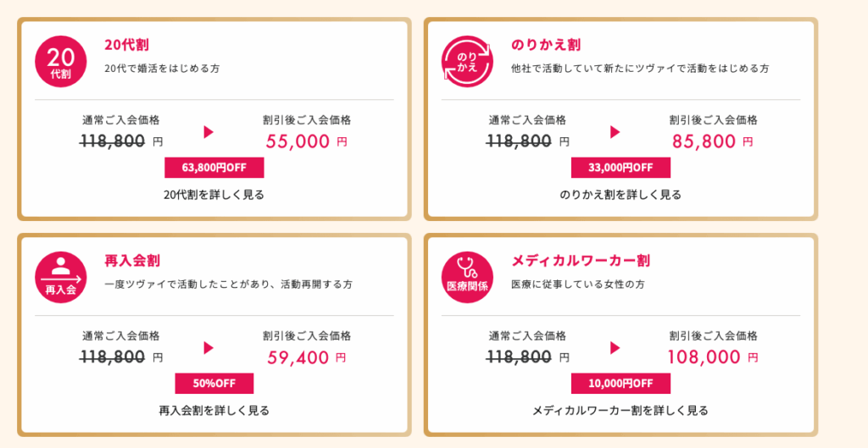Click the discounted price 59,400 円
868x448 pixels.
pos(306,357)
